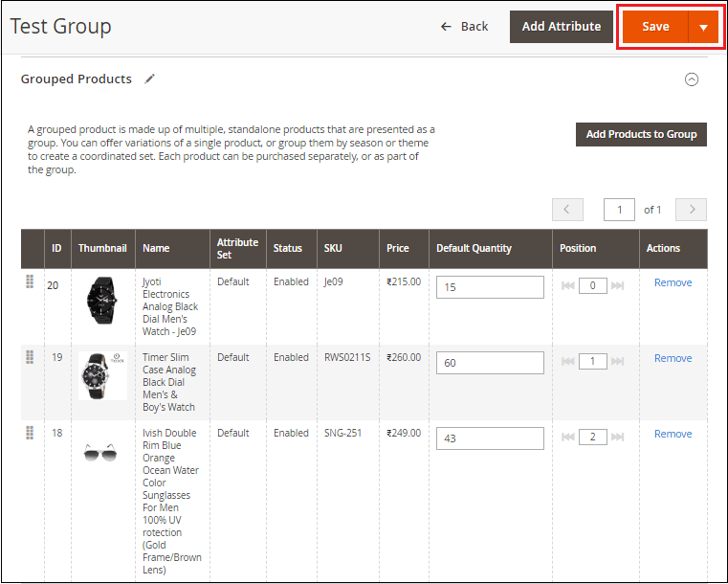
Task: Click drag handle for product ID 18
Action: point(30,433)
